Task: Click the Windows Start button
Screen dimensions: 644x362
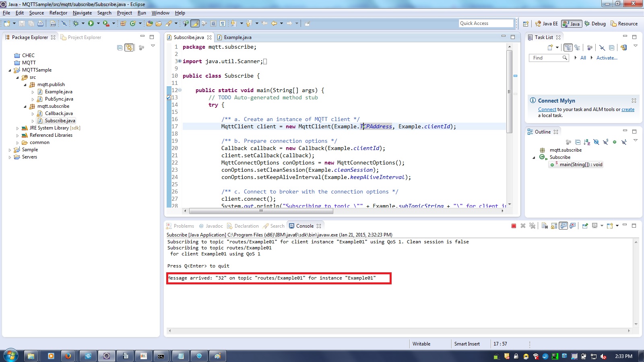Action: pos(10,356)
